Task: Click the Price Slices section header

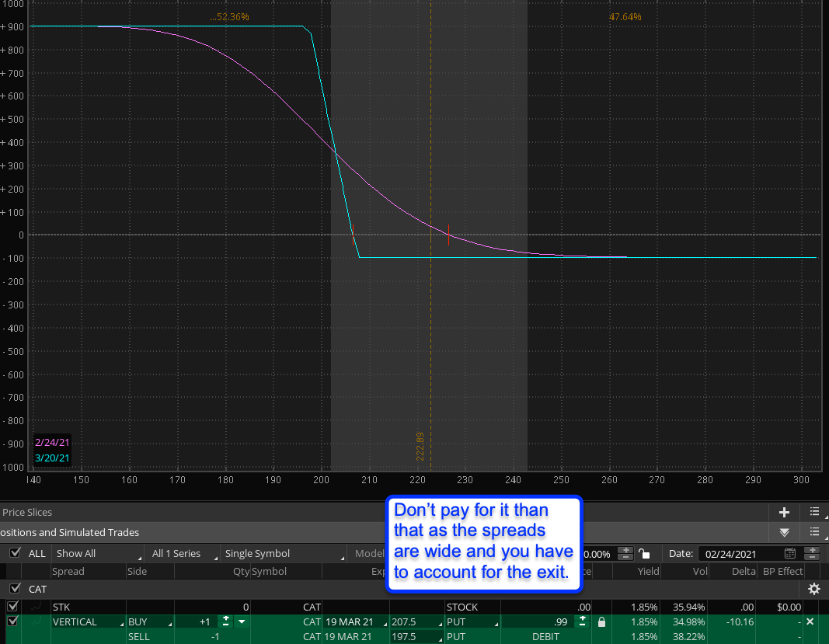Action: [x=28, y=513]
